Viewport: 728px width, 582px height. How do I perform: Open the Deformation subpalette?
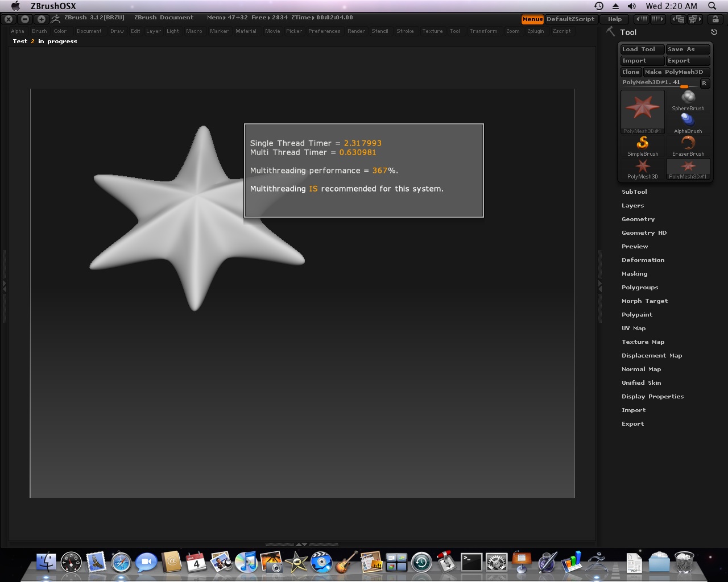click(x=643, y=260)
